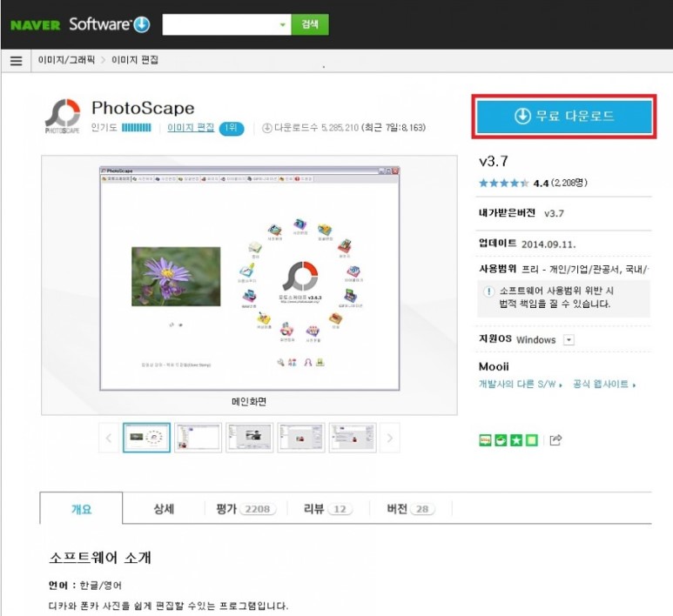This screenshot has width=673, height=616.
Task: Click the green search button (검색)
Action: coord(310,24)
